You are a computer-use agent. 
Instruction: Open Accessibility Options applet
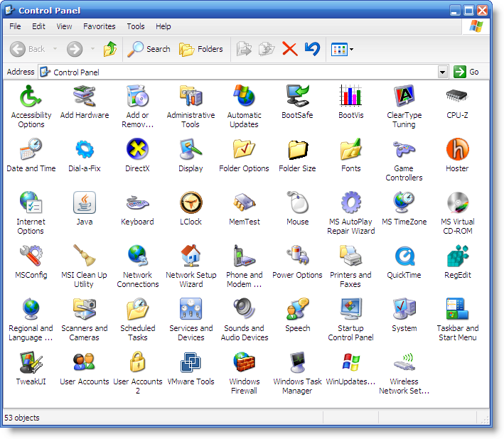coord(31,96)
